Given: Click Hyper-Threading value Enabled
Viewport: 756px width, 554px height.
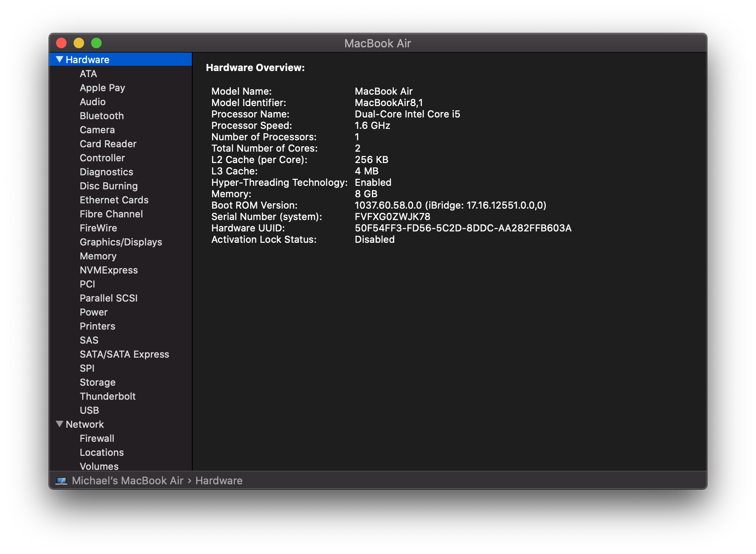Looking at the screenshot, I should 373,182.
